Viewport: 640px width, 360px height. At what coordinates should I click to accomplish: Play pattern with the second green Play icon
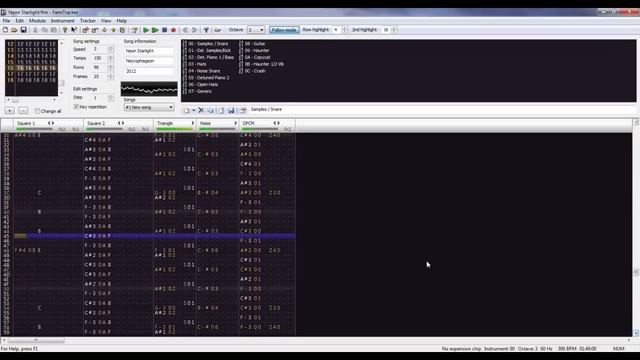(x=155, y=30)
